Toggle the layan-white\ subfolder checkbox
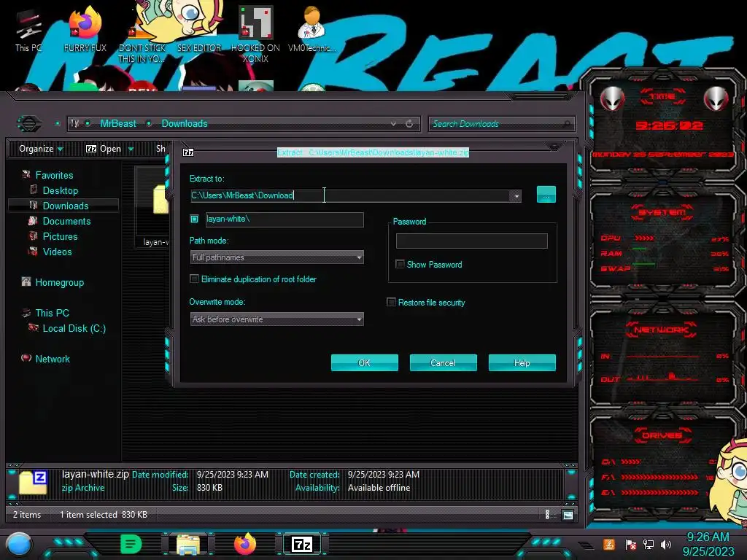This screenshot has height=560, width=747. coord(194,219)
